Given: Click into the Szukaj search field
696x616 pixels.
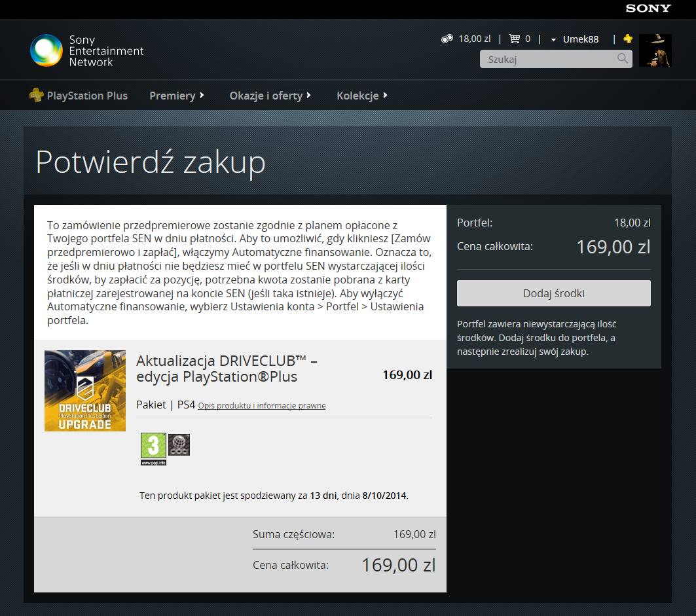Looking at the screenshot, I should coord(549,59).
